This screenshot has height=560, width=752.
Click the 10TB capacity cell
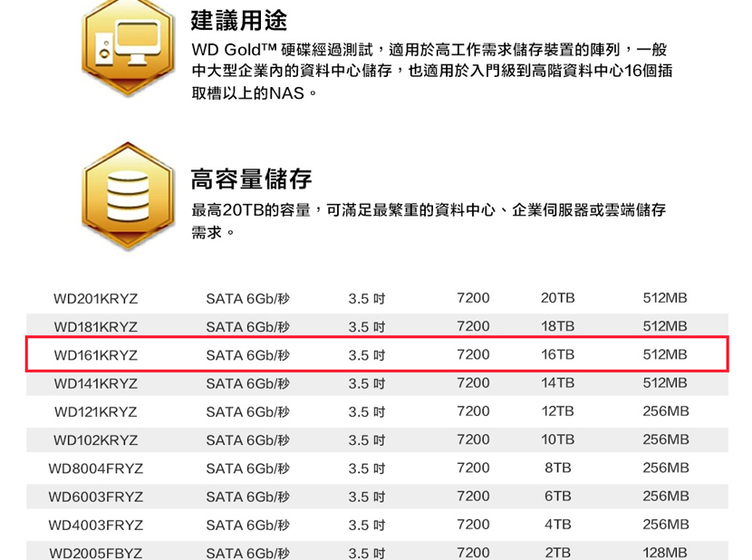557,439
